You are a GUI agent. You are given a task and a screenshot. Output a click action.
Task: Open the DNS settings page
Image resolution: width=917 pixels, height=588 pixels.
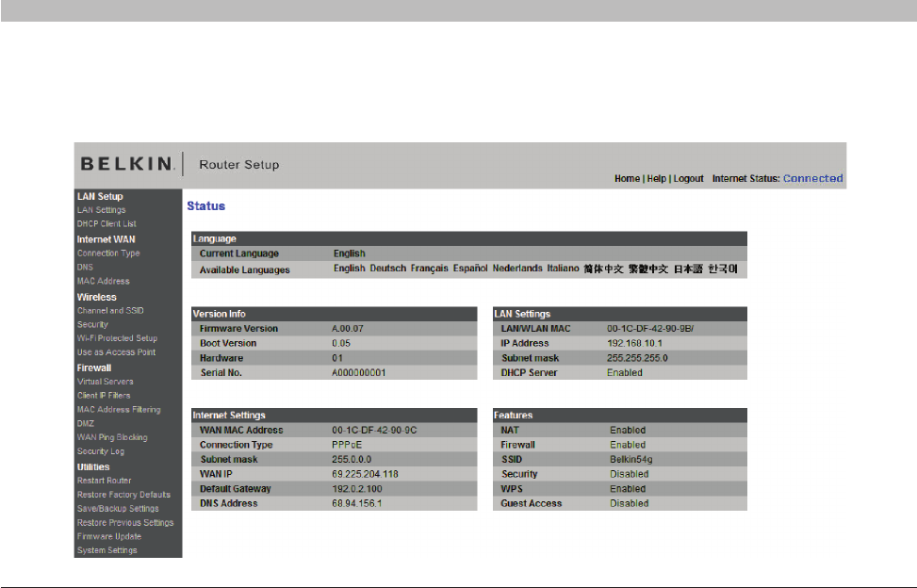point(85,268)
